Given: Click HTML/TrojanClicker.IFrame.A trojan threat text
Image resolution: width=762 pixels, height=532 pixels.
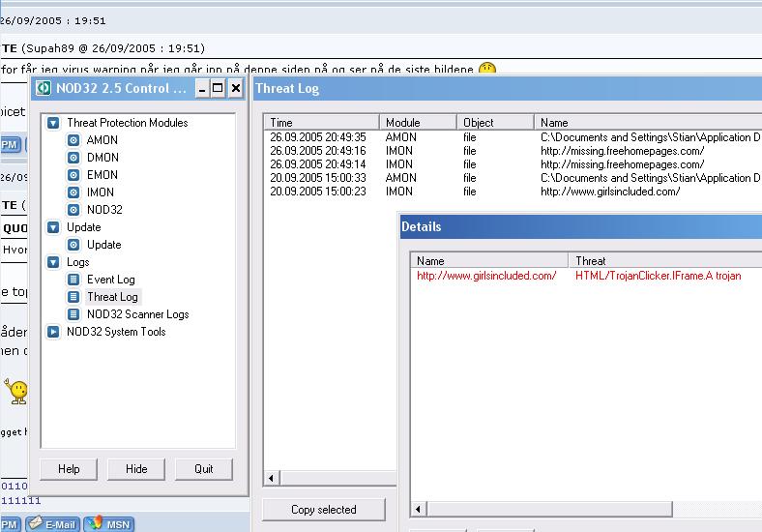Looking at the screenshot, I should point(658,276).
